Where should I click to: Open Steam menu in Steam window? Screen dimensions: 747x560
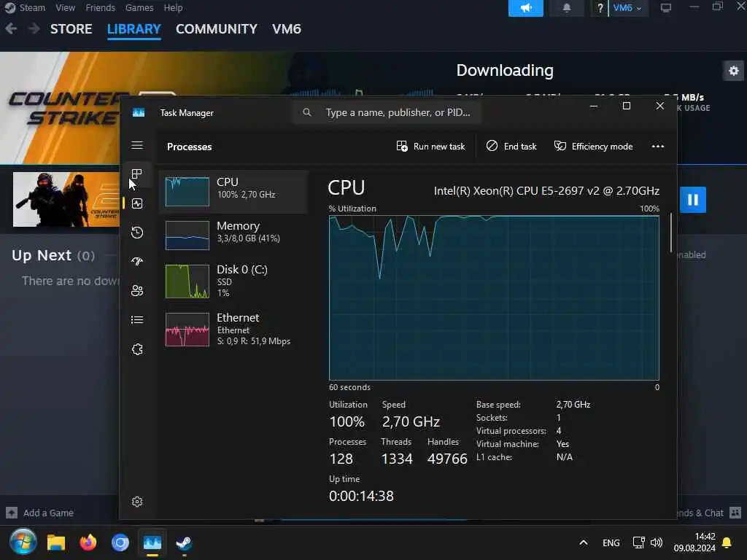tap(32, 7)
